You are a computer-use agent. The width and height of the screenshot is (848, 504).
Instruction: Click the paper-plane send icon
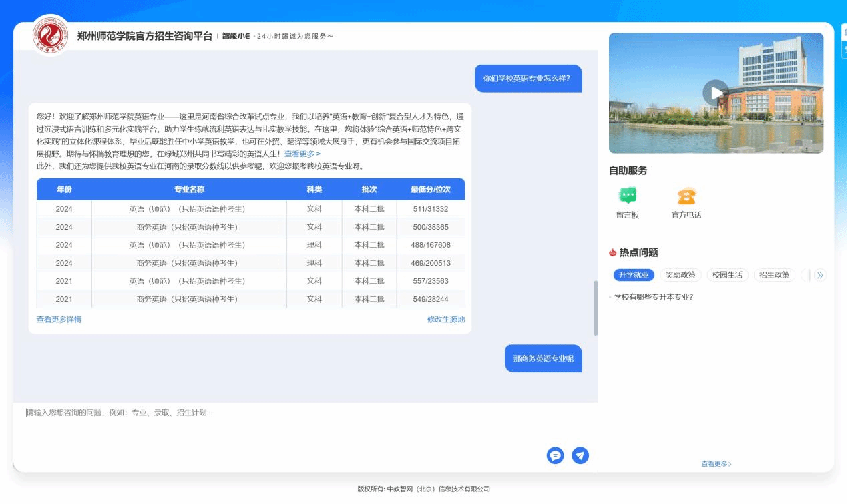tap(580, 455)
